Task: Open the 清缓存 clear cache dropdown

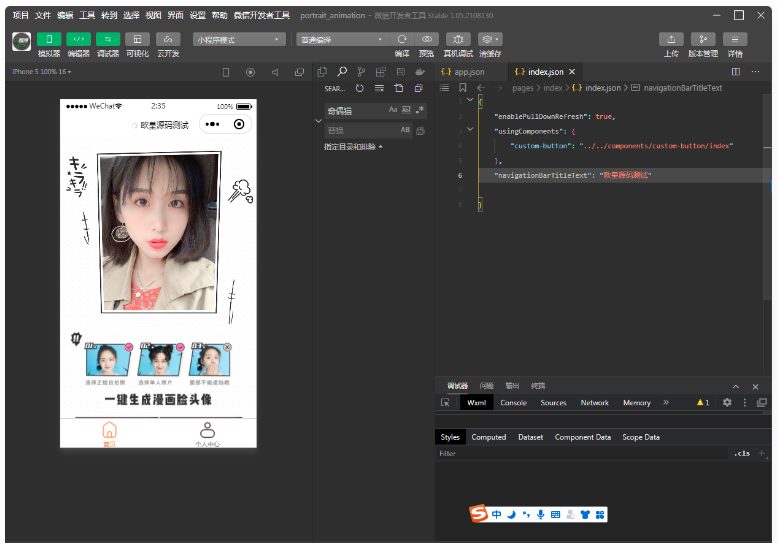Action: click(x=490, y=39)
